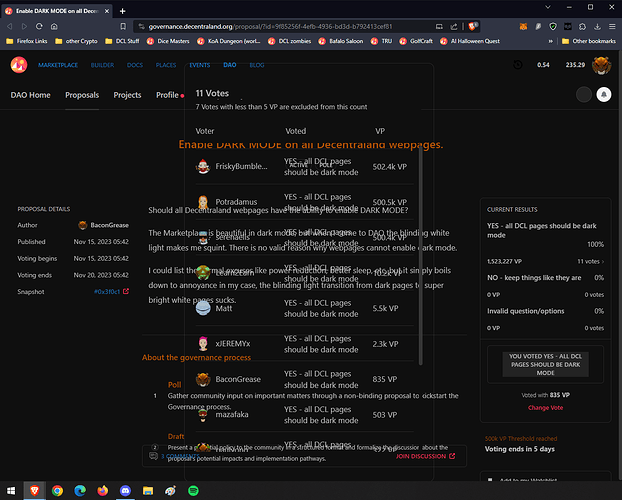
Task: Switch to the Projects tab
Action: point(127,95)
